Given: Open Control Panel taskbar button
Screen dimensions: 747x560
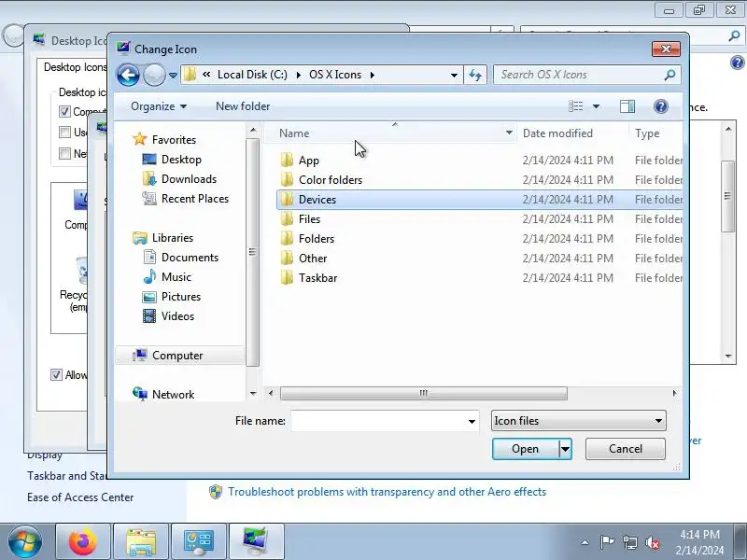Looking at the screenshot, I should 199,542.
